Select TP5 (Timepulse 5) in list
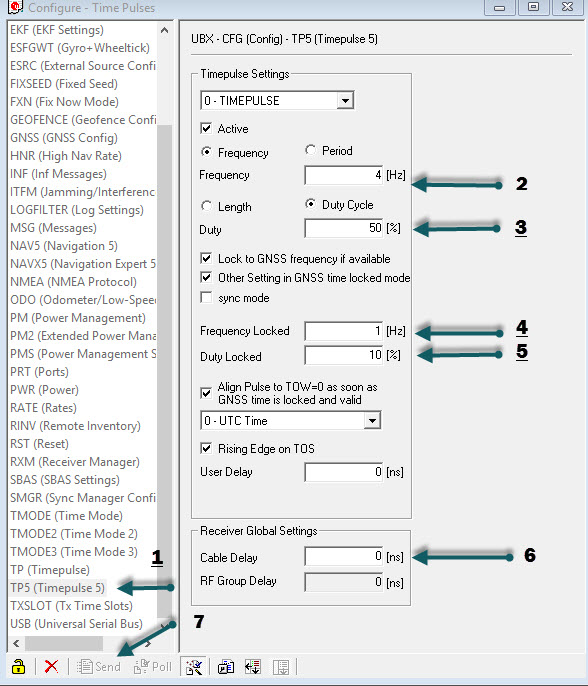This screenshot has width=588, height=686. [58, 588]
